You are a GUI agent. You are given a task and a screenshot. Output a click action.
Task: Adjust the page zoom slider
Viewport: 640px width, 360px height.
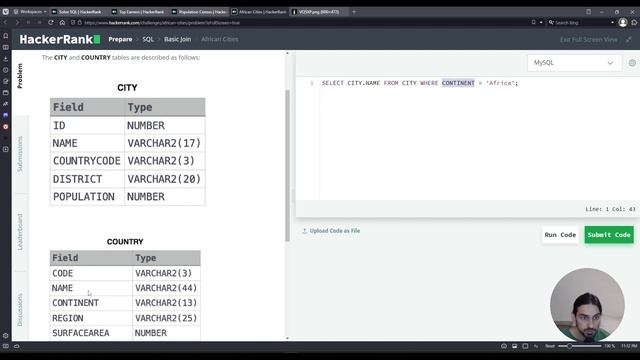point(580,346)
